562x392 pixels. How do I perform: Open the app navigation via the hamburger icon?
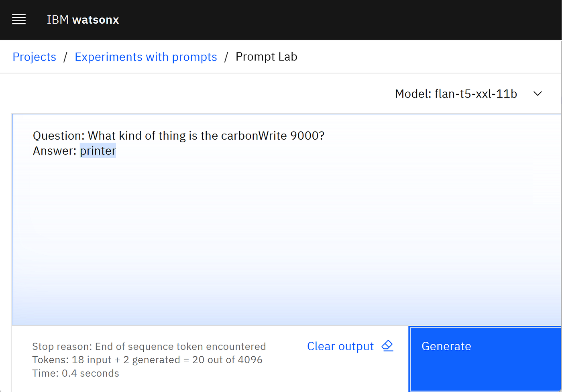(x=18, y=19)
